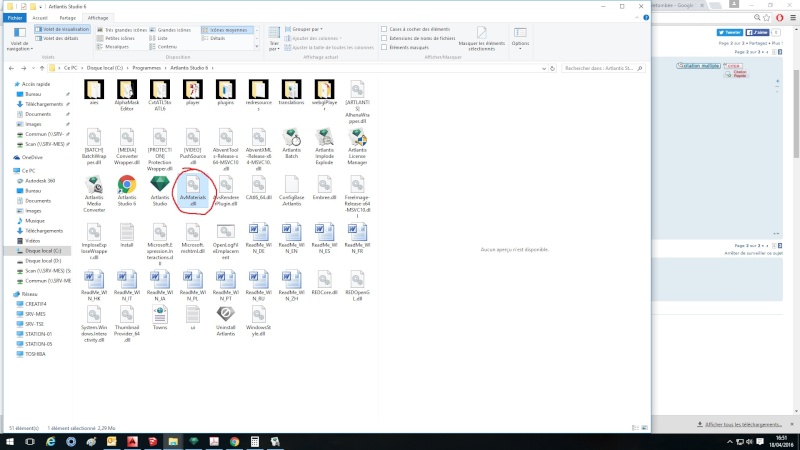Viewport: 800px width, 450px height.
Task: Toggle the Volet des détails pane
Action: pyautogui.click(x=57, y=38)
